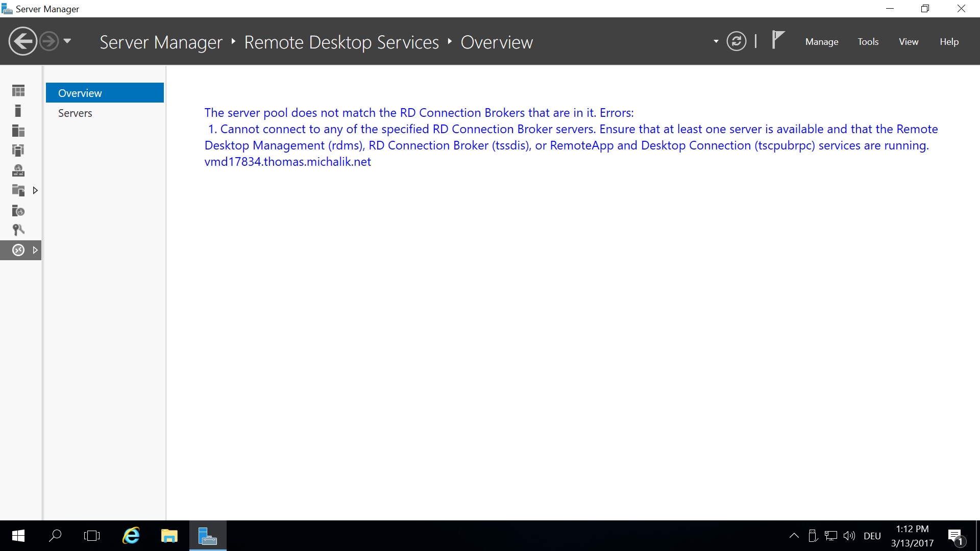Click Remote Desktop Services breadcrumb
The image size is (980, 551).
[x=341, y=42]
